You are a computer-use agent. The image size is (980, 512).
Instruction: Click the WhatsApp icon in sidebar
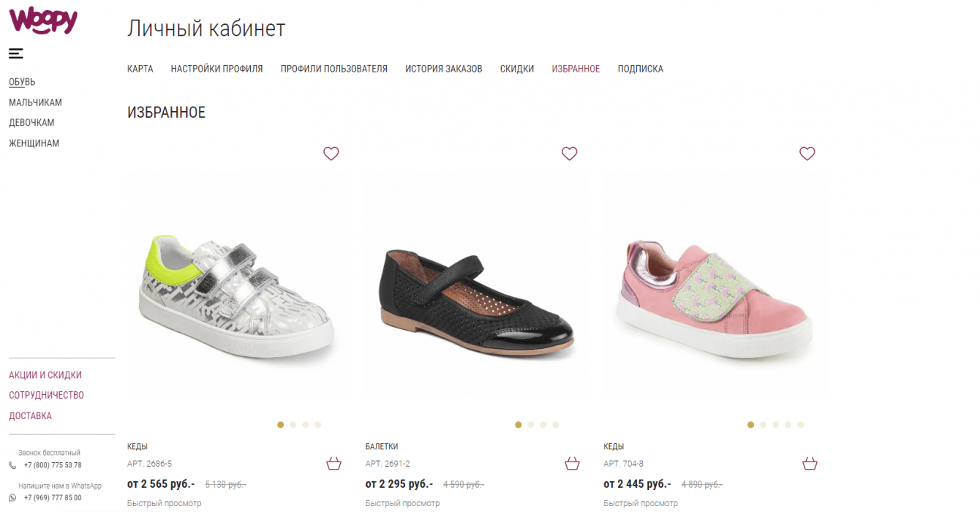pyautogui.click(x=12, y=498)
